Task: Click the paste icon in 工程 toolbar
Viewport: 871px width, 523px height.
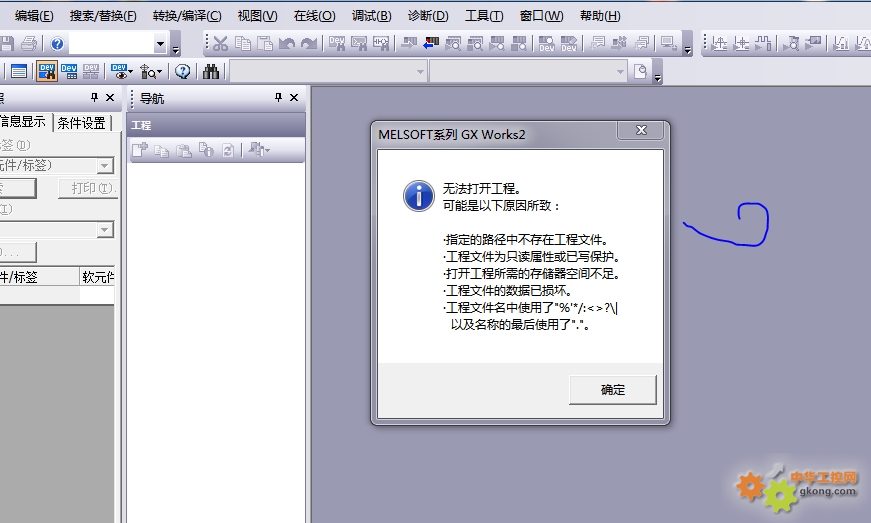Action: tap(183, 150)
